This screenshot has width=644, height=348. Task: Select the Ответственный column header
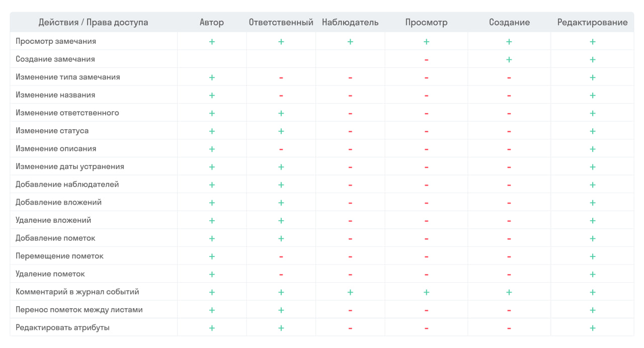(281, 22)
